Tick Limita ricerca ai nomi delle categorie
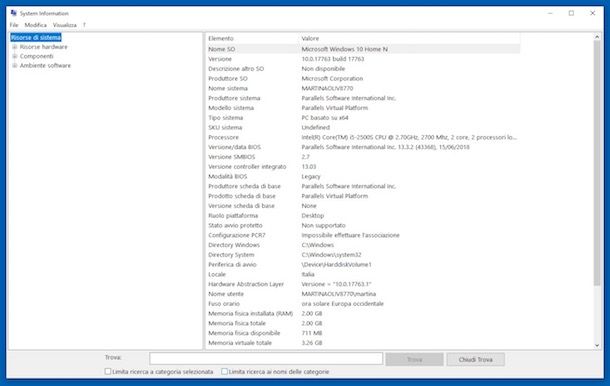The width and height of the screenshot is (610, 386). (x=224, y=372)
